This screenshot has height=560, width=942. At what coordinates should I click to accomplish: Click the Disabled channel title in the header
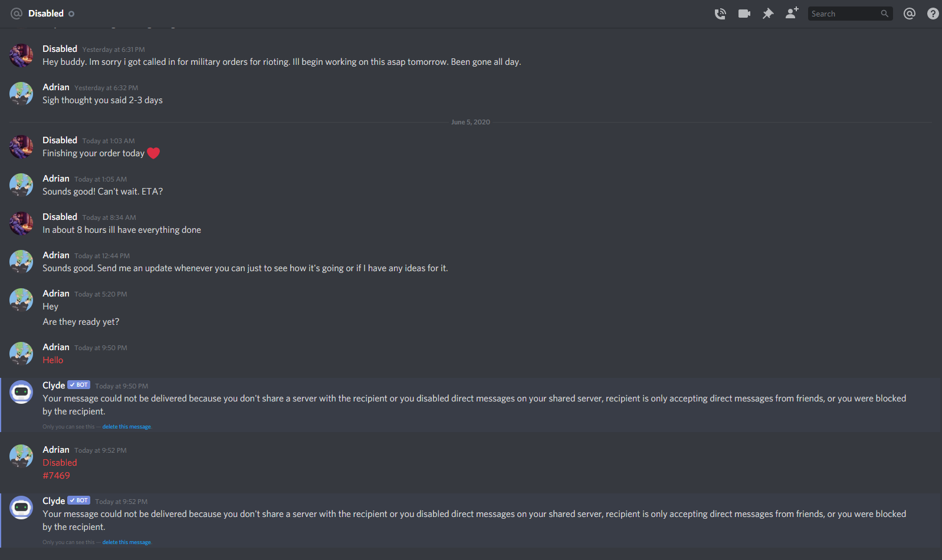tap(46, 14)
